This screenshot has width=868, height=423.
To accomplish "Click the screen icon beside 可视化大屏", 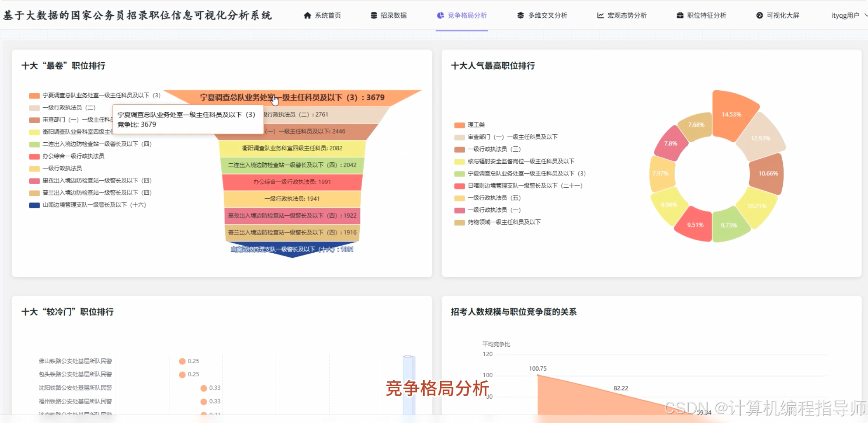I will click(760, 15).
